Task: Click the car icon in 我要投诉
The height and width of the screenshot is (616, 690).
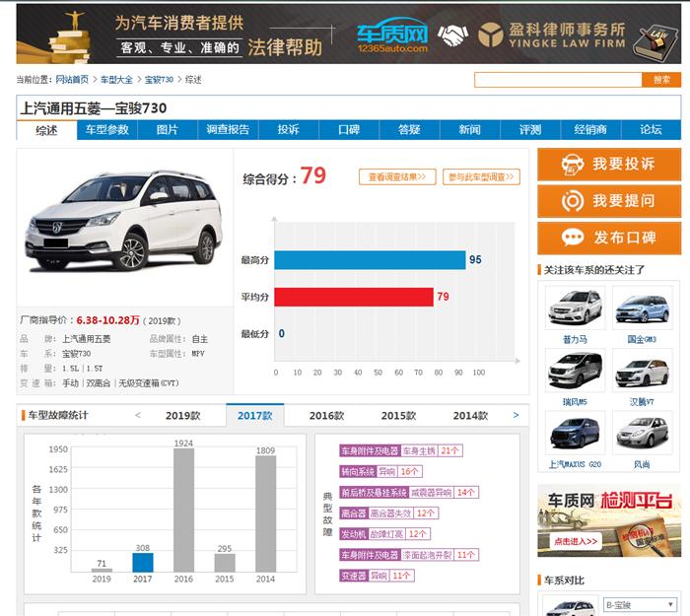Action: tap(572, 165)
